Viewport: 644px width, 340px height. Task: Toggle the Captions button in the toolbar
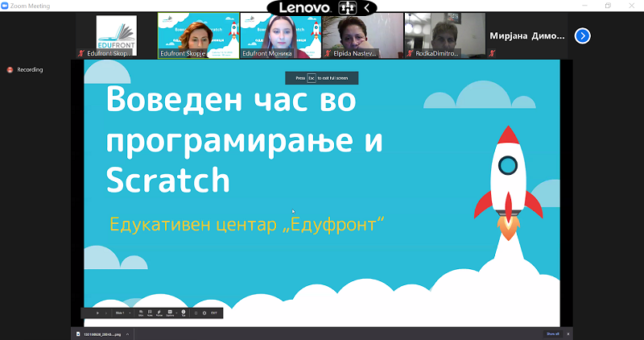170,313
